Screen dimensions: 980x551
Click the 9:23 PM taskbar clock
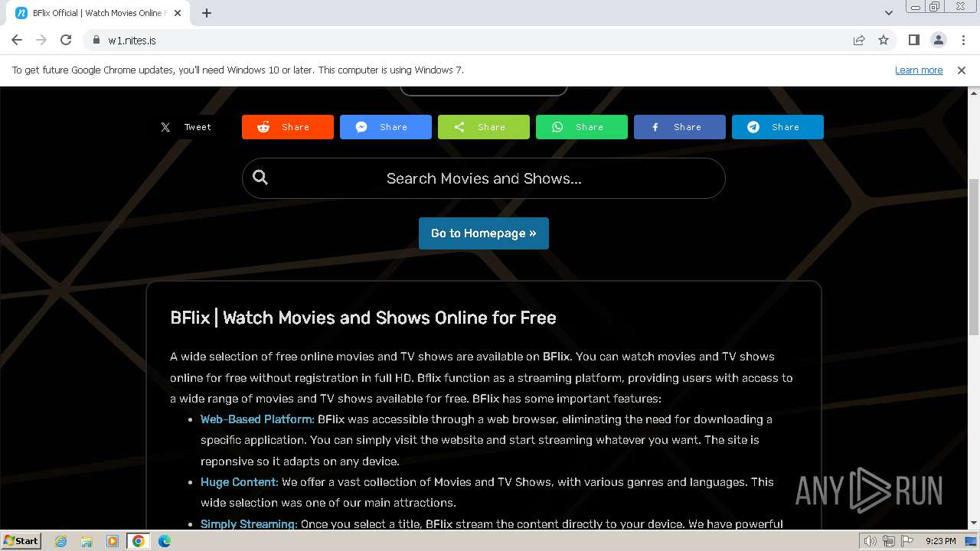pyautogui.click(x=940, y=541)
